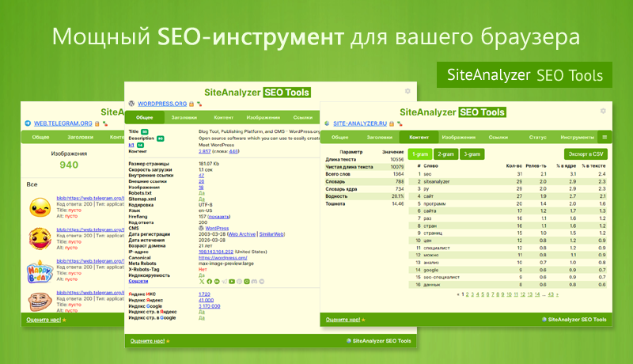The width and height of the screenshot is (633, 364).
Task: Click the red-green icon after SITE-ANALYZER.RU padlock
Action: [400, 124]
